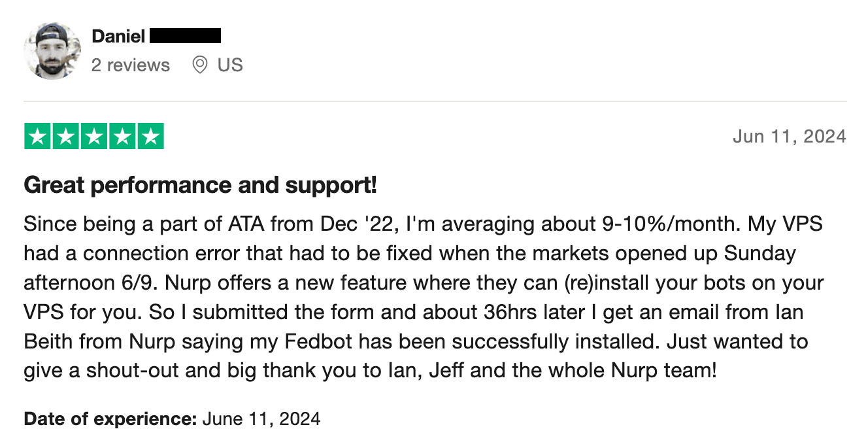This screenshot has height=442, width=868.
Task: Click the location pin icon
Action: point(200,65)
